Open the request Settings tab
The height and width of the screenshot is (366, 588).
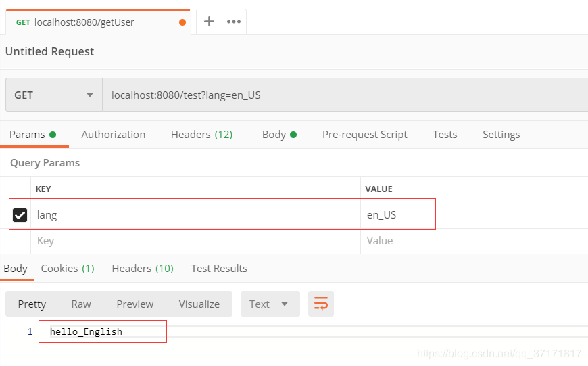(501, 134)
